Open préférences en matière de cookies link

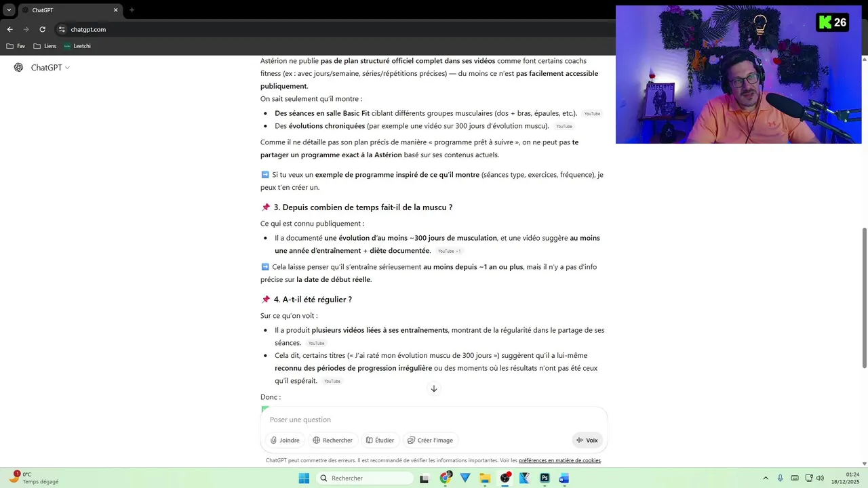(x=559, y=461)
